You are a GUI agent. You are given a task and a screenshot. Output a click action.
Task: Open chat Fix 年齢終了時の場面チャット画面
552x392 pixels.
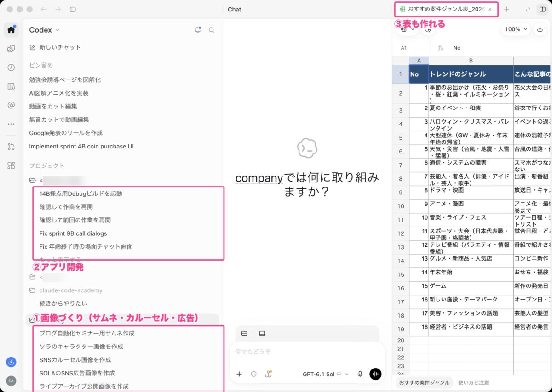coord(86,247)
